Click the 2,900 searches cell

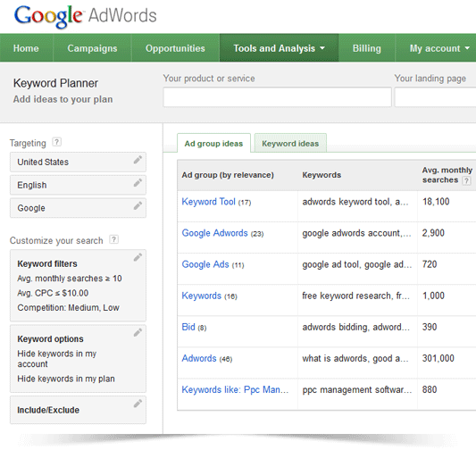447,237
